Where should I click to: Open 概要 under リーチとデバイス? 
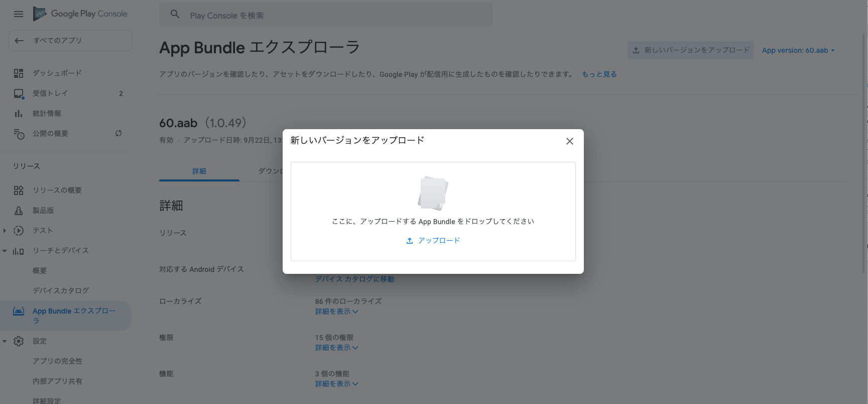(x=40, y=271)
